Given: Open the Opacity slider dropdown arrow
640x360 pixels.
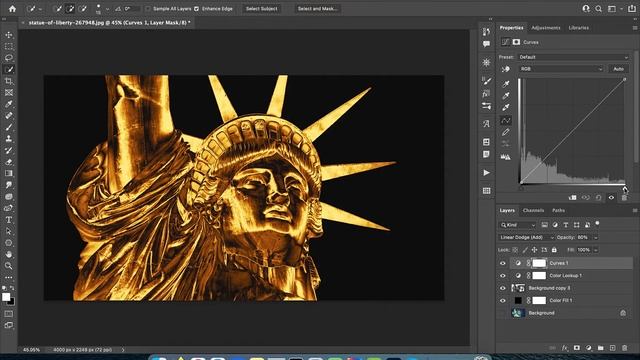Looking at the screenshot, I should [x=596, y=237].
